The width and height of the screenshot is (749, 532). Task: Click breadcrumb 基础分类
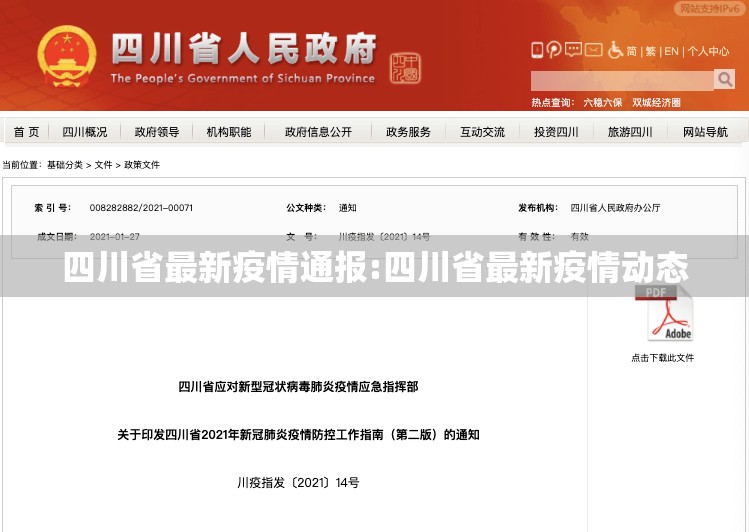click(x=65, y=165)
